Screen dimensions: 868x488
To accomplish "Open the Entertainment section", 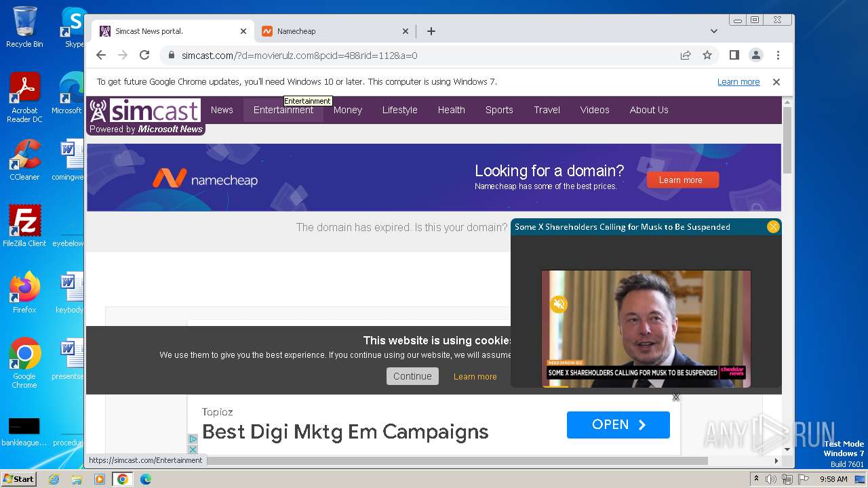I will [283, 110].
